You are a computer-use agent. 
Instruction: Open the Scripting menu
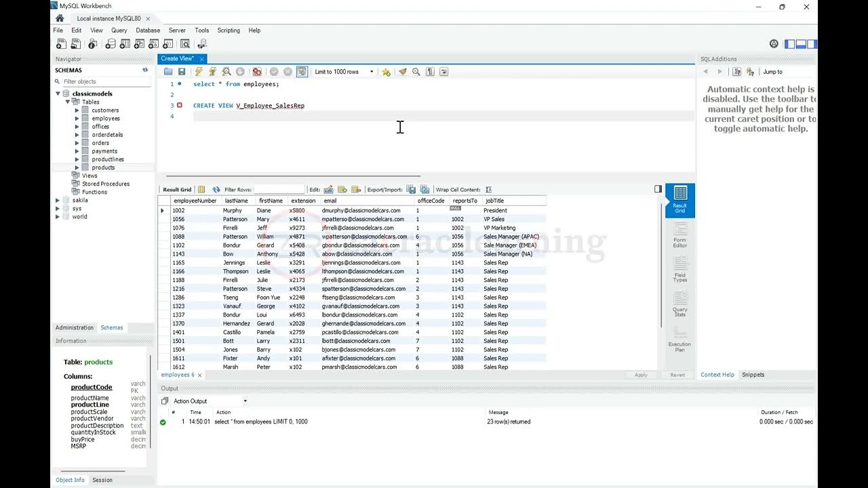(229, 30)
